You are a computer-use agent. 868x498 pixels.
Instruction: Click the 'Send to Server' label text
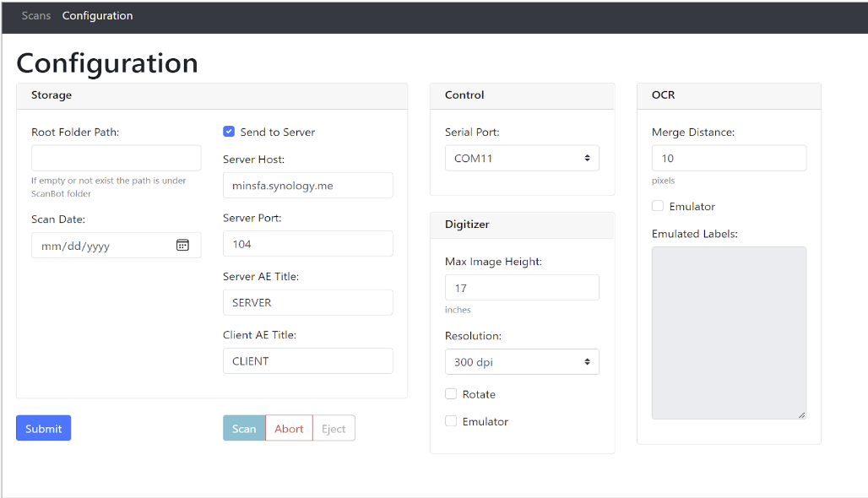pyautogui.click(x=277, y=132)
